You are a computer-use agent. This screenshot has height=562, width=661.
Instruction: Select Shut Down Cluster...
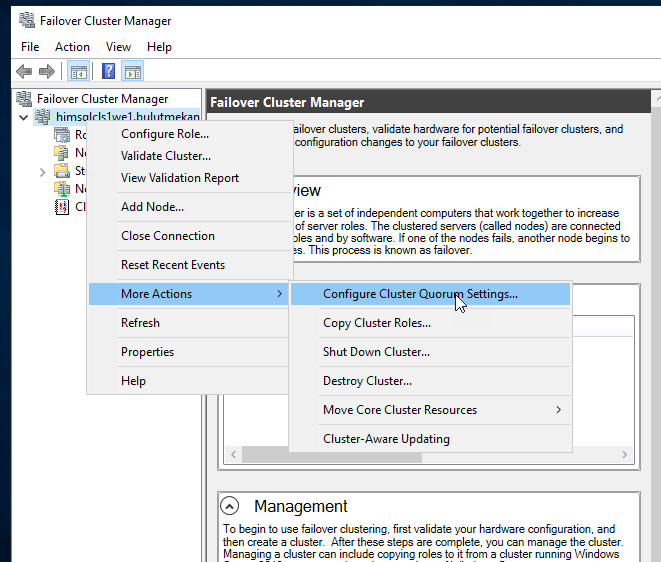point(430,352)
